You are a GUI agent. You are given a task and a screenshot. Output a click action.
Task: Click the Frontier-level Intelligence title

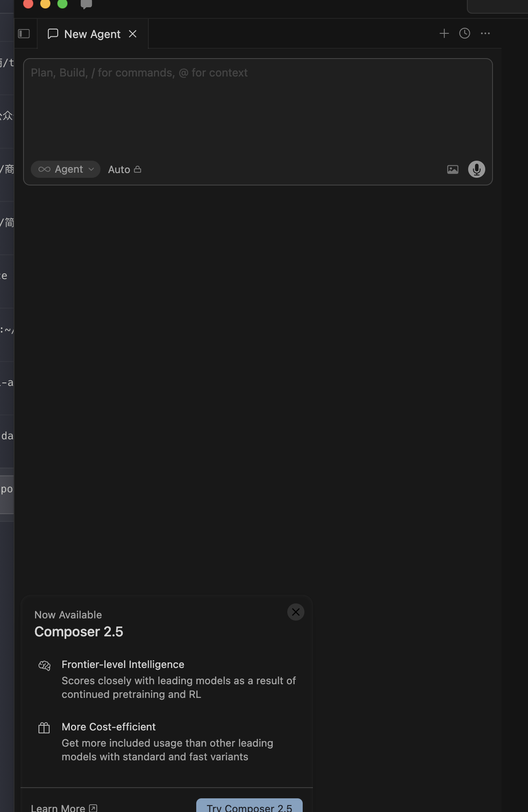tap(123, 665)
